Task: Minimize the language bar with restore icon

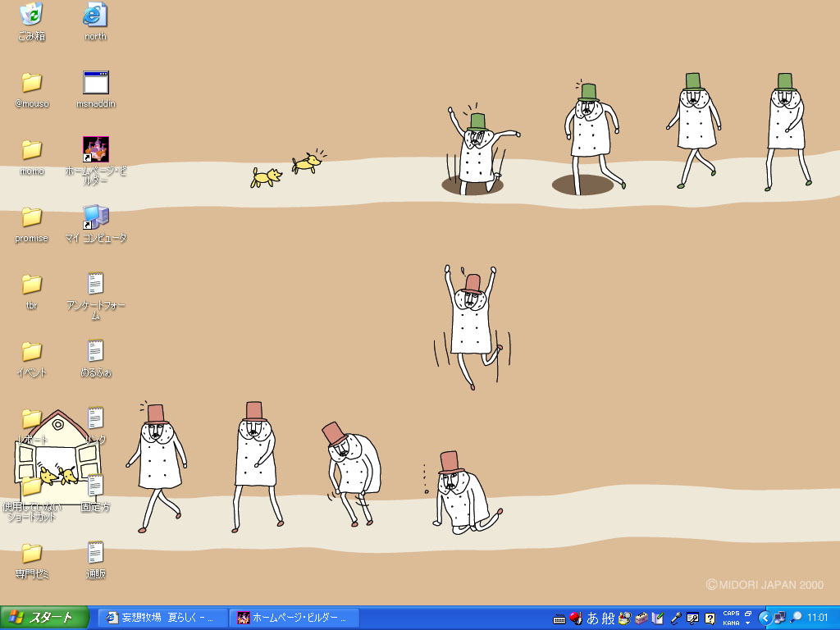Action: pyautogui.click(x=748, y=614)
